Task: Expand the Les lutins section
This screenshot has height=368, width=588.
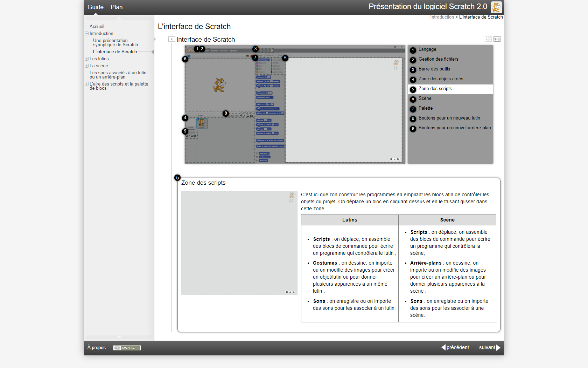Action: coord(86,59)
